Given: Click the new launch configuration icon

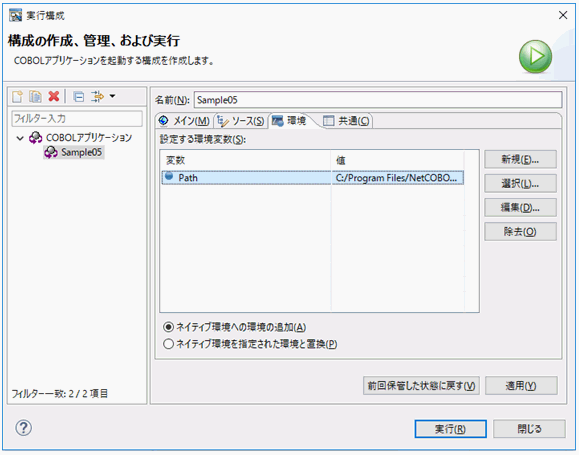Looking at the screenshot, I should coord(17,96).
